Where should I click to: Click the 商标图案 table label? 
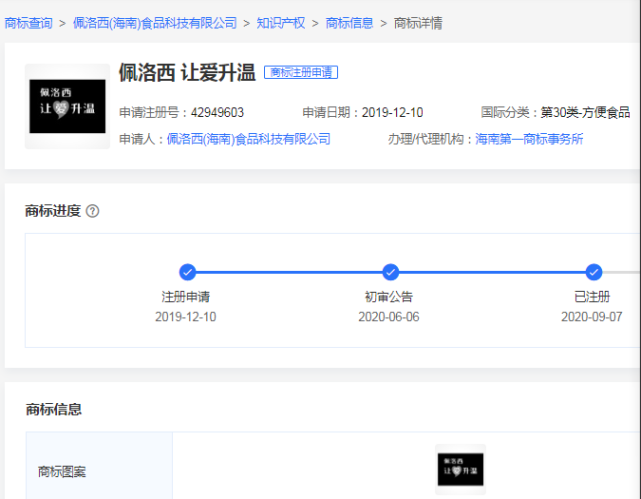[x=62, y=472]
